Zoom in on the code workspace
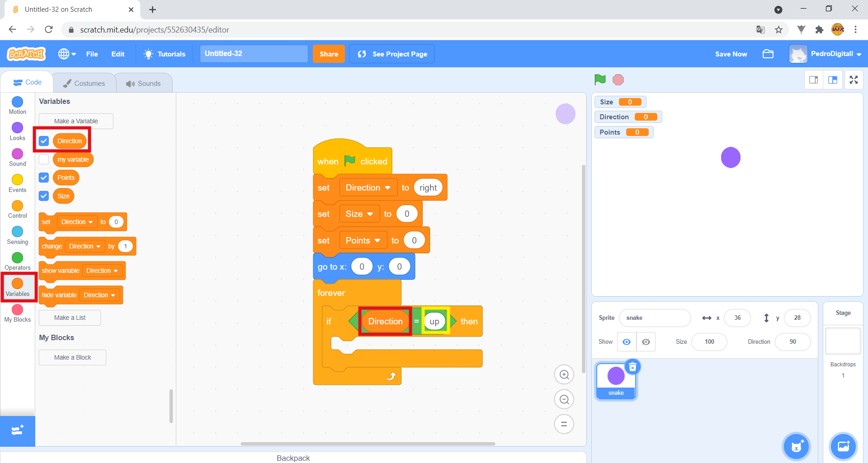868x463 pixels. 564,374
